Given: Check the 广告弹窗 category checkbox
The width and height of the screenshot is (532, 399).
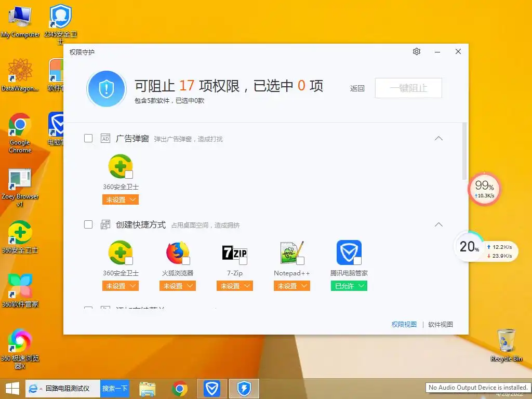Looking at the screenshot, I should coord(88,138).
